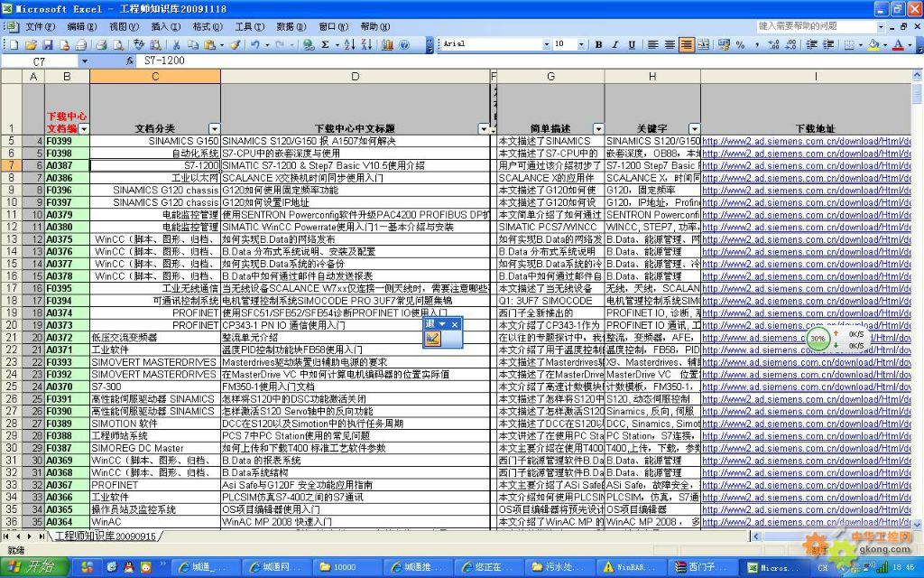Select column D header

[356, 76]
